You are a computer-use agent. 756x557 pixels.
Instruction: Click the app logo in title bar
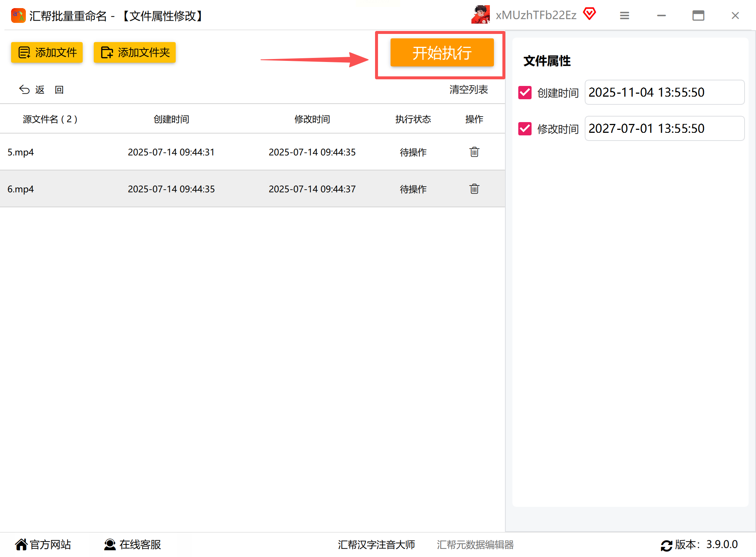18,15
